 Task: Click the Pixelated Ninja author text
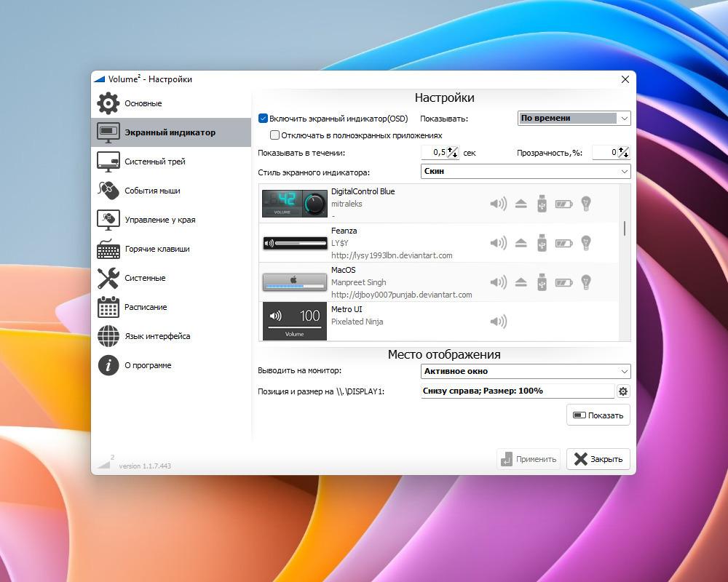[357, 322]
